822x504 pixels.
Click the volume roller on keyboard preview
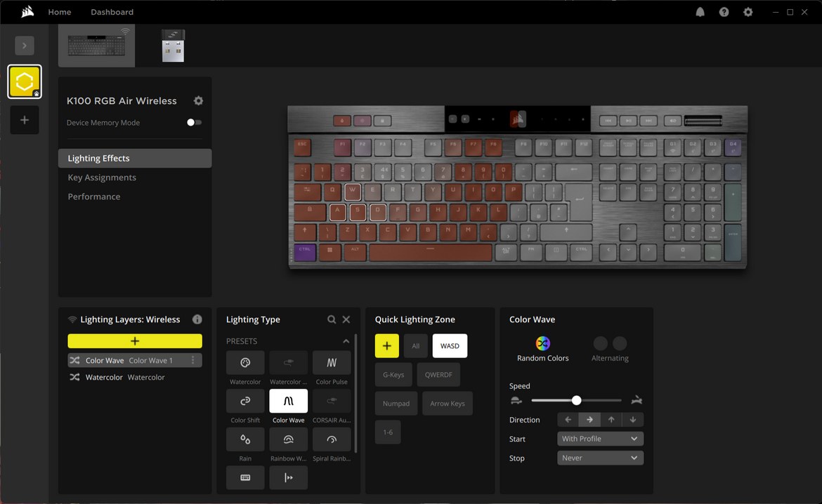703,121
